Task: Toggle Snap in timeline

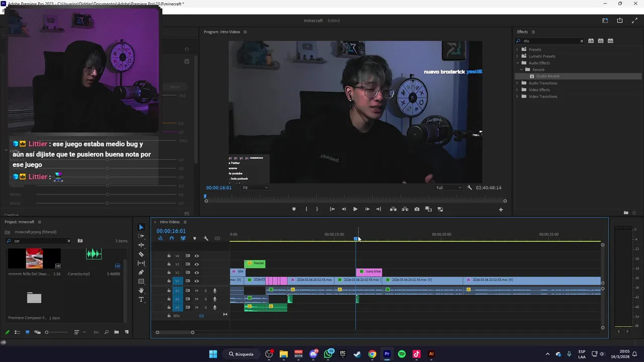Action: point(172,238)
